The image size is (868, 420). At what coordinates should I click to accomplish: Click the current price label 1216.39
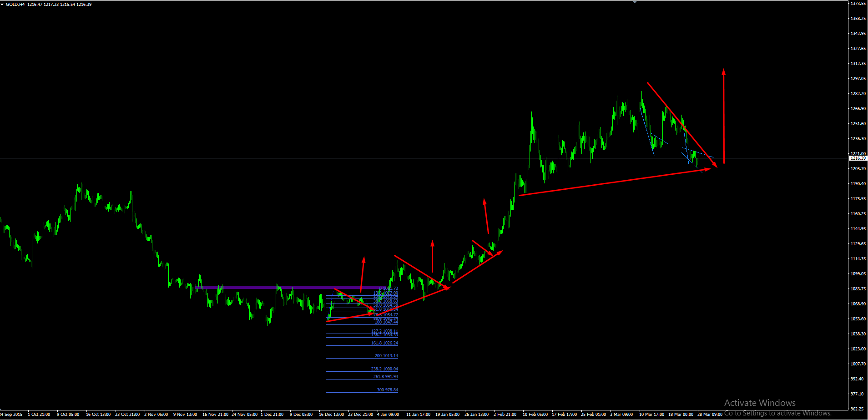click(858, 158)
